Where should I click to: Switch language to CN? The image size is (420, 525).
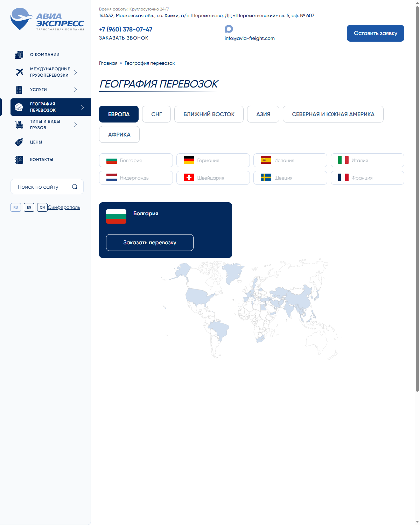click(x=42, y=208)
